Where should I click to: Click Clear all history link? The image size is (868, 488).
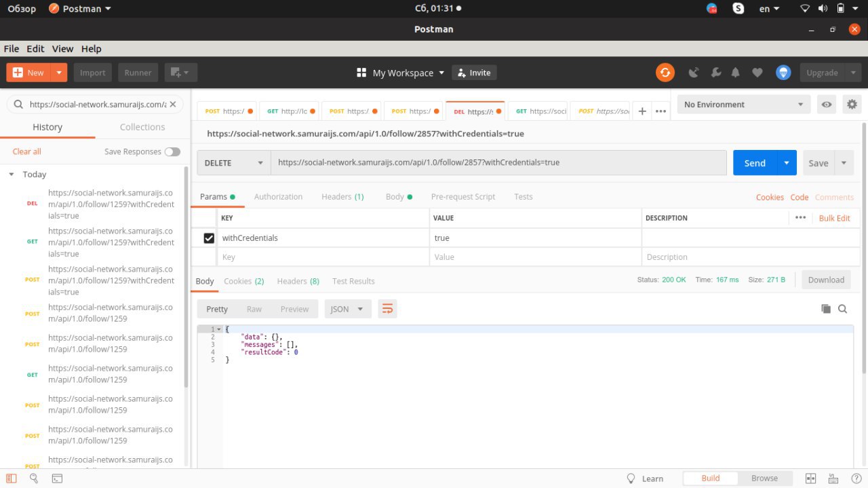26,151
